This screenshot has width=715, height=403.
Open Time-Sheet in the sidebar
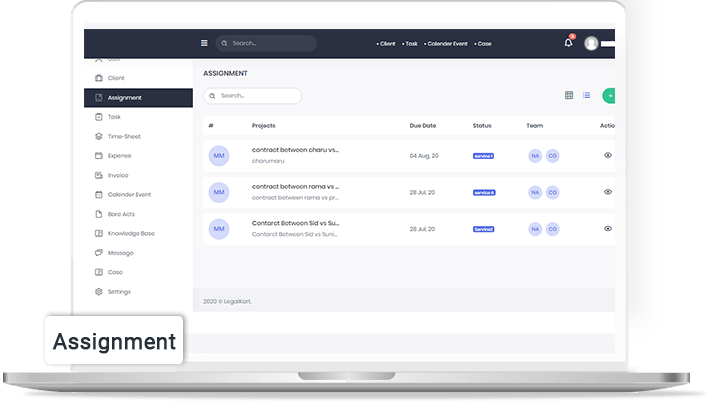pos(124,136)
